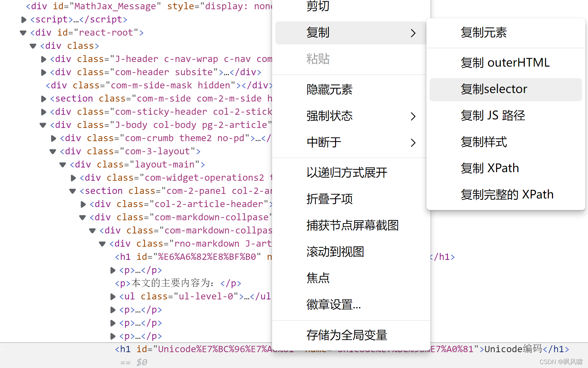Collapse the com-3-layout div
Viewport: 588px width, 368px height.
click(x=53, y=152)
